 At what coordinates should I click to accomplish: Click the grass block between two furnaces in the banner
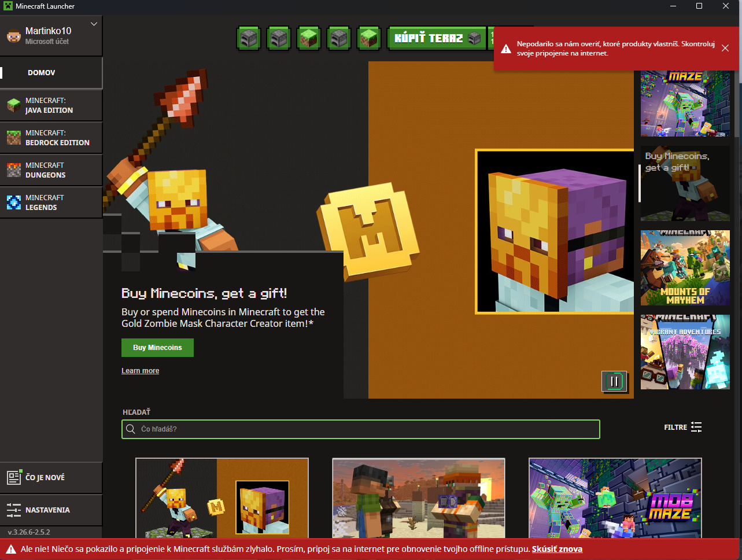click(x=309, y=39)
